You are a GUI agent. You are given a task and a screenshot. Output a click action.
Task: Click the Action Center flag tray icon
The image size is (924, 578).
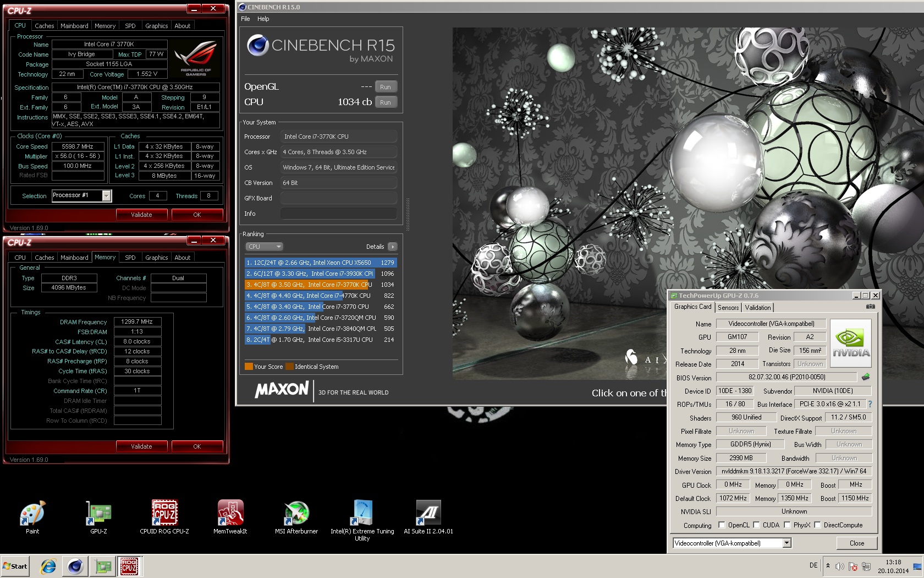[x=853, y=566]
